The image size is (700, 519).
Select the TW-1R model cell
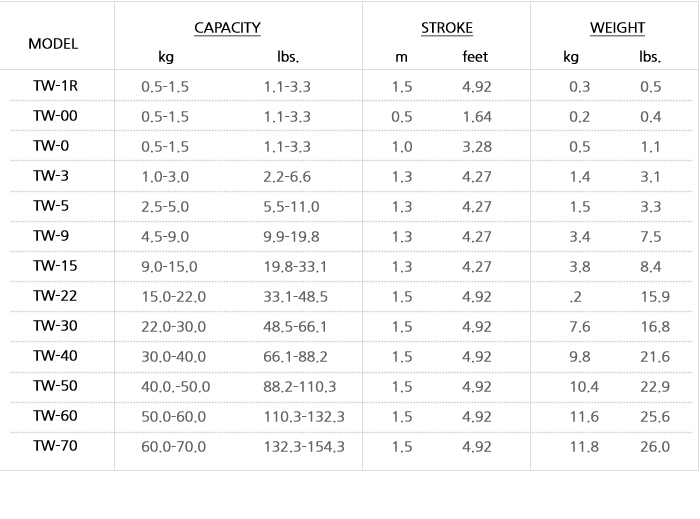tap(55, 86)
